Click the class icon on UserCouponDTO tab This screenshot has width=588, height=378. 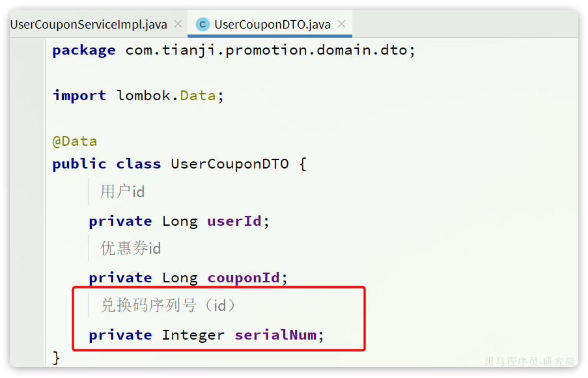(203, 25)
